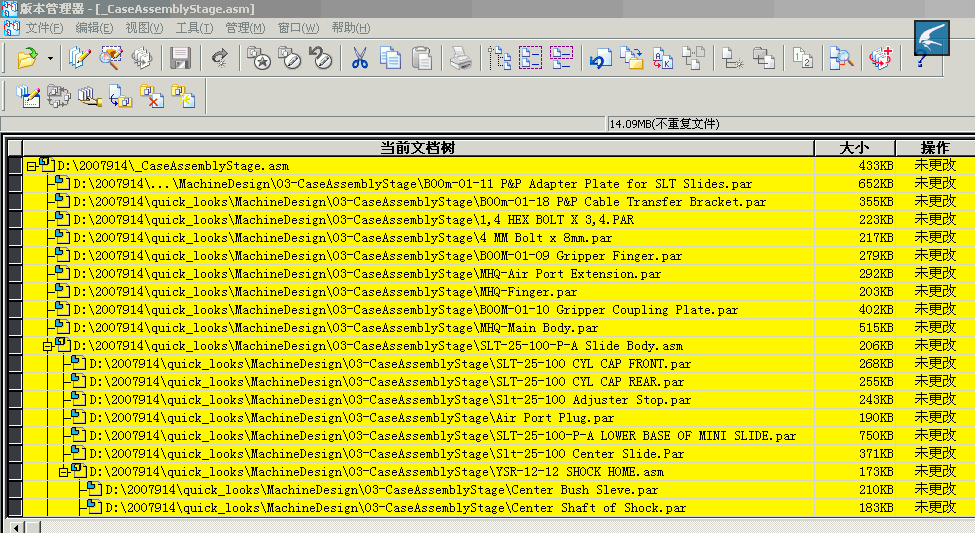Click the 操作 column header
This screenshot has width=975, height=533.
coord(935,148)
